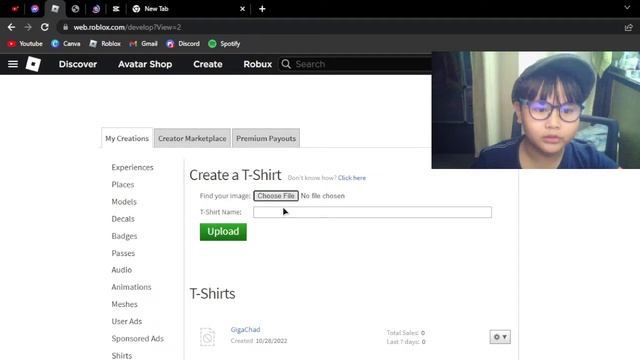Switch to the sixth pinned tab

point(116,9)
